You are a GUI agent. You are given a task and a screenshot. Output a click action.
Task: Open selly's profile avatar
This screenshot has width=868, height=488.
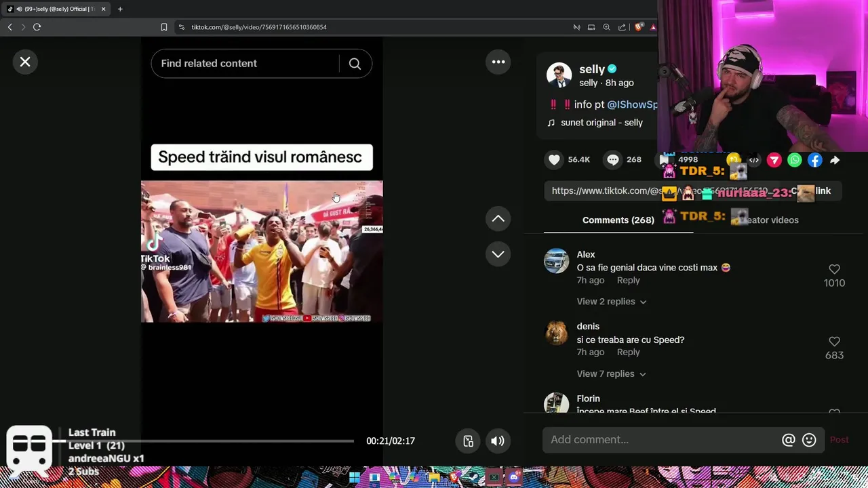(559, 75)
